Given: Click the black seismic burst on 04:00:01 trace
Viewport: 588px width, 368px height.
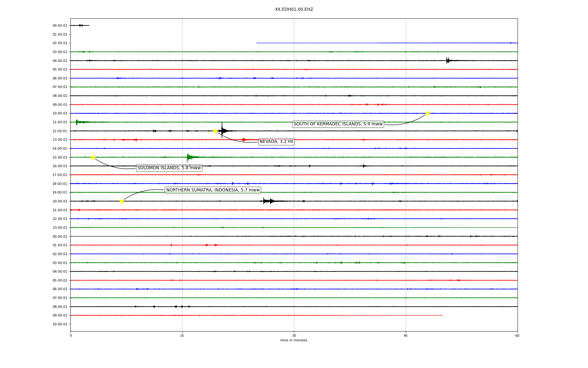Looking at the screenshot, I should 447,60.
